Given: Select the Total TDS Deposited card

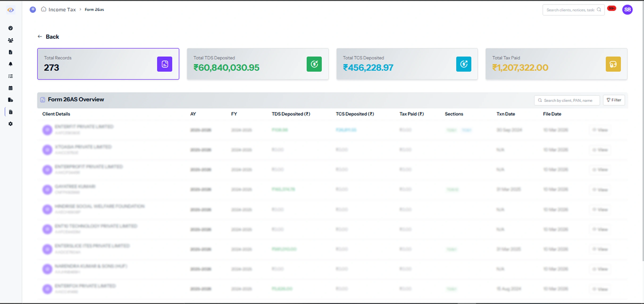Looking at the screenshot, I should [258, 64].
